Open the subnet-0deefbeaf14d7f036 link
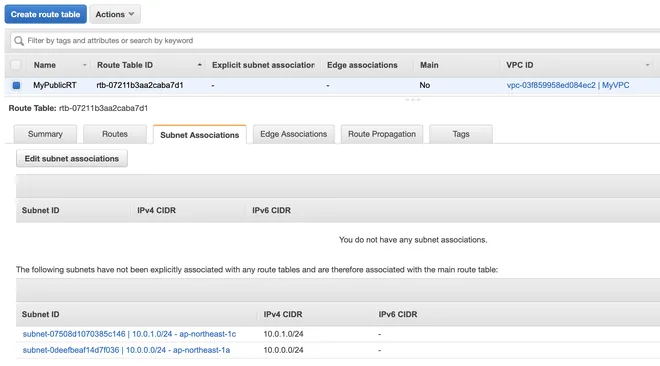The height and width of the screenshot is (366, 660). click(126, 350)
